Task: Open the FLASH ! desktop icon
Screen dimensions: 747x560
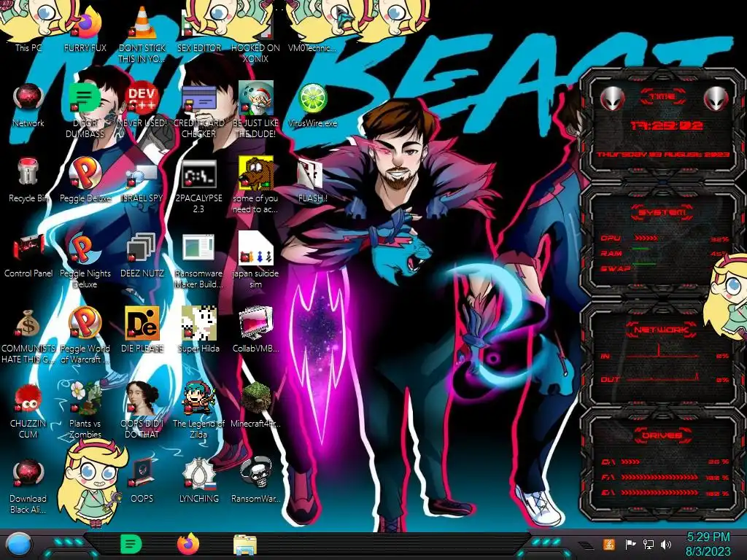Action: [x=312, y=181]
